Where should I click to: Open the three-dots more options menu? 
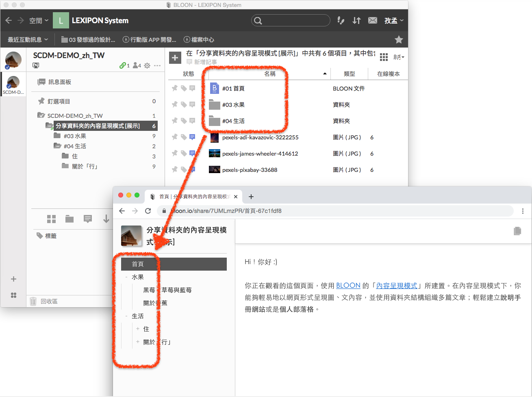[x=157, y=65]
